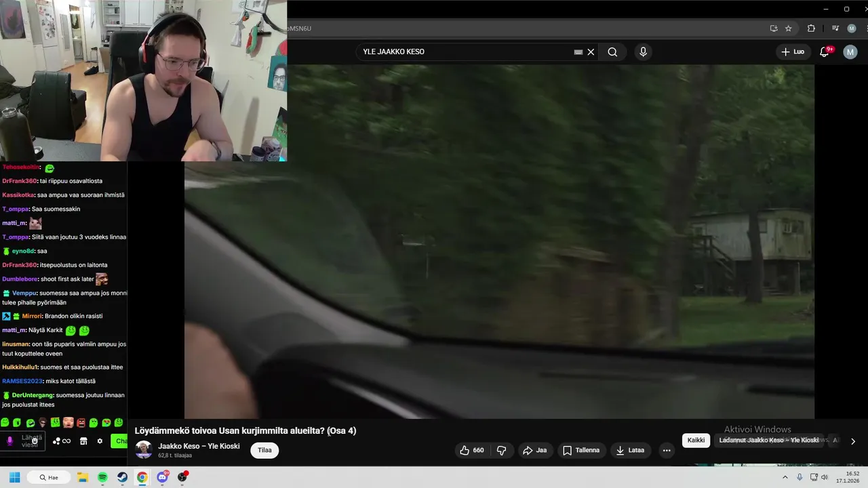Click the purple microphone icon in chat
The width and height of the screenshot is (868, 488).
click(x=9, y=441)
